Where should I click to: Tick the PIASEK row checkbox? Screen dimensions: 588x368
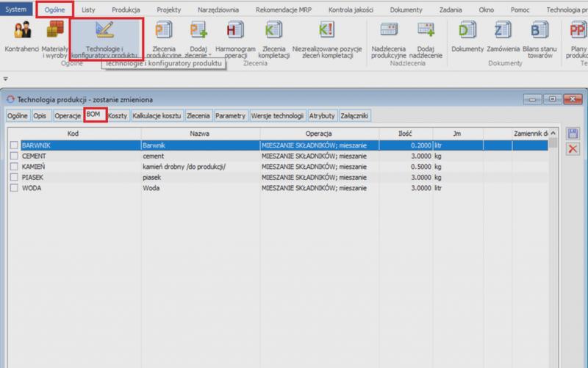point(14,177)
